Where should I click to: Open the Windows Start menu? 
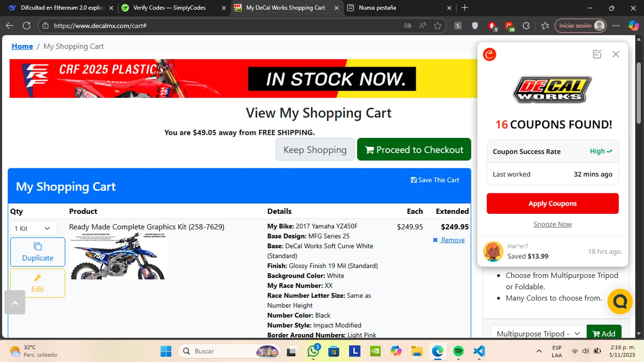(166, 351)
